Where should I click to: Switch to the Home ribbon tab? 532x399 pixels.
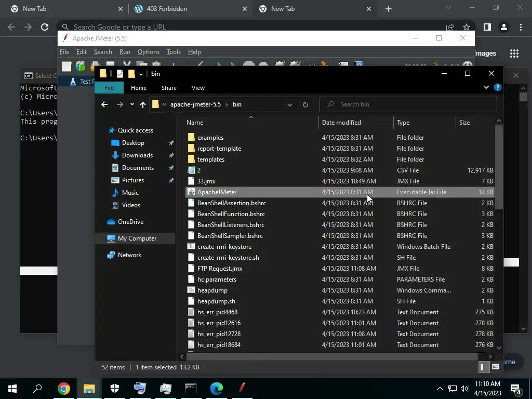[x=139, y=88]
